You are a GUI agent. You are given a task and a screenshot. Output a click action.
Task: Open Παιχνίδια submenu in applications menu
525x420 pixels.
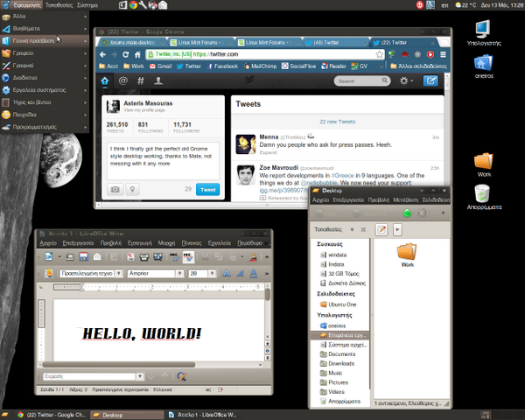45,115
